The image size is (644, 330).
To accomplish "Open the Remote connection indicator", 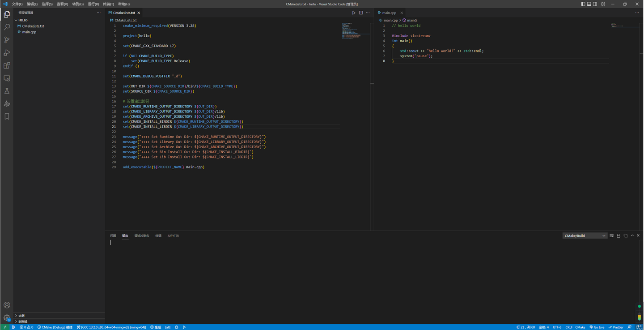I will pyautogui.click(x=4, y=327).
